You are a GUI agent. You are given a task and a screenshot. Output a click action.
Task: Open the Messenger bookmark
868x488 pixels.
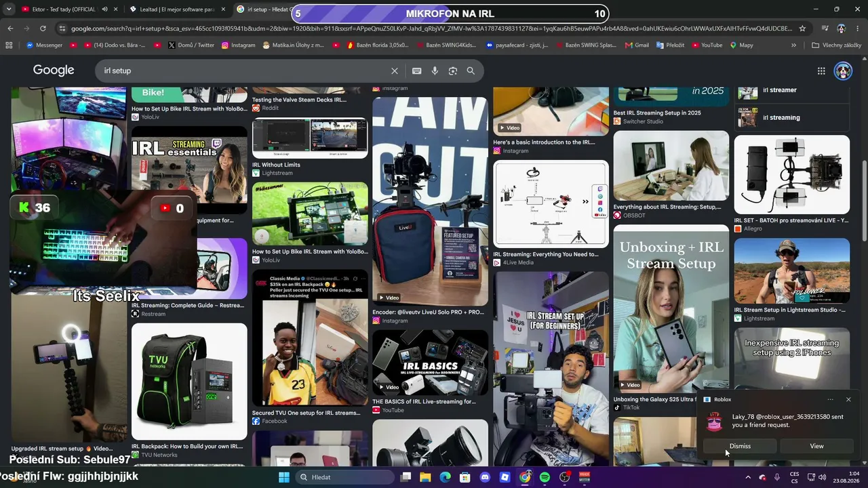(x=44, y=45)
